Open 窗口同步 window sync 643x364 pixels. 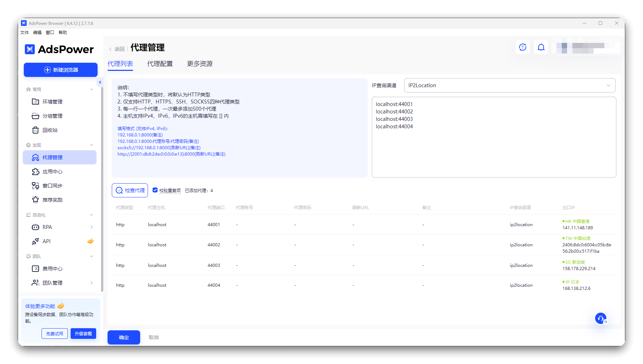tap(53, 186)
